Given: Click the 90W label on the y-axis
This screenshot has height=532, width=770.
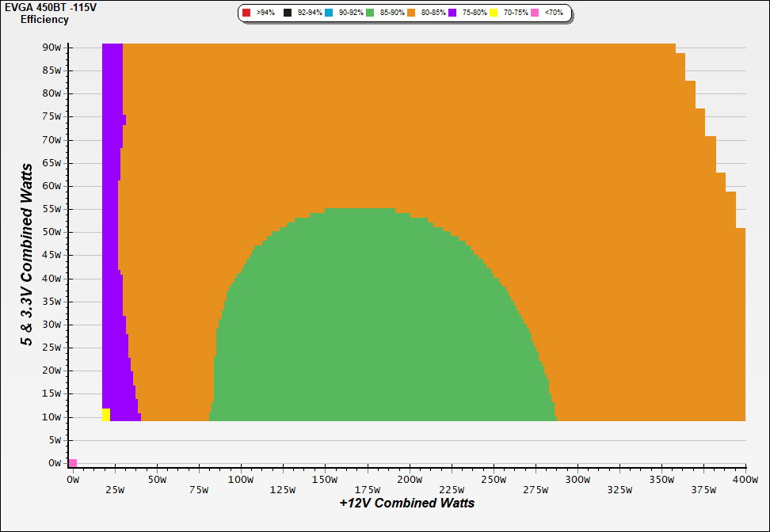Looking at the screenshot, I should click(52, 47).
